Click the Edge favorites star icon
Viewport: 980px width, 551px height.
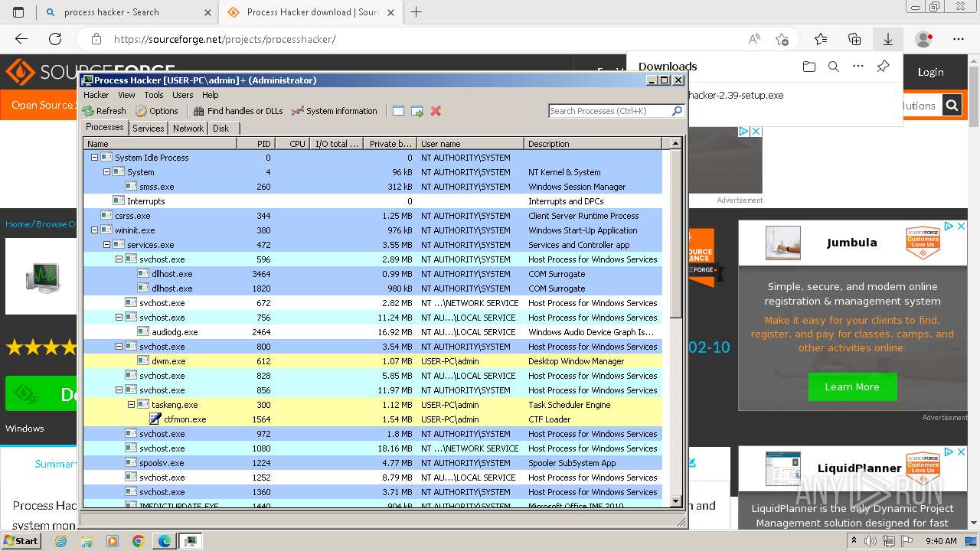pyautogui.click(x=821, y=39)
